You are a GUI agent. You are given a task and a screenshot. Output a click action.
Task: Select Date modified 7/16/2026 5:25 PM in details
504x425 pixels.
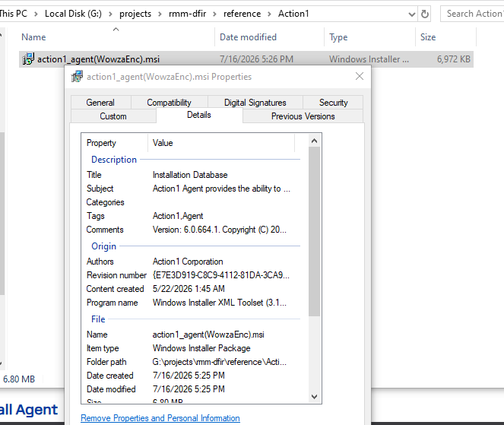[189, 389]
